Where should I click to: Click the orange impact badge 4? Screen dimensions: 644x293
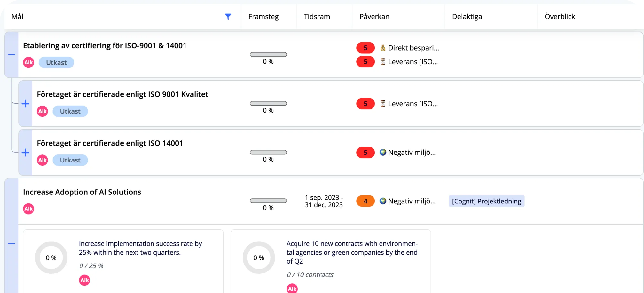coord(365,201)
